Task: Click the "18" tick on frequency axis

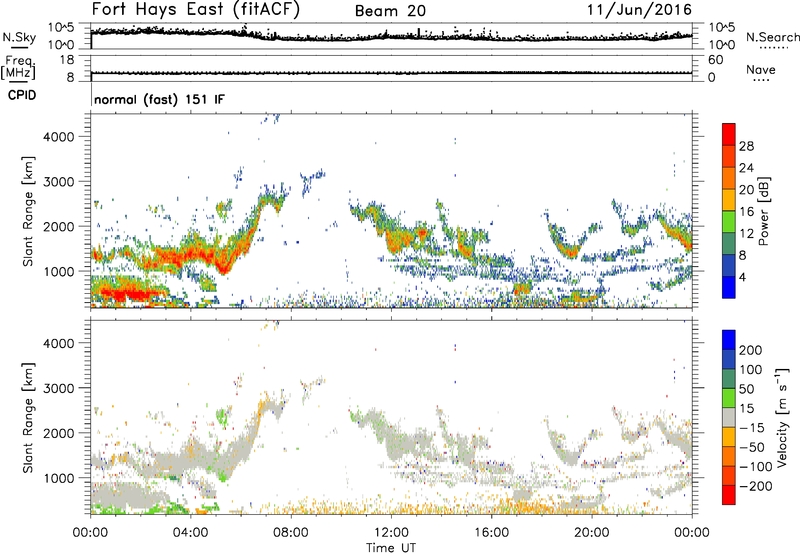Action: click(x=67, y=60)
